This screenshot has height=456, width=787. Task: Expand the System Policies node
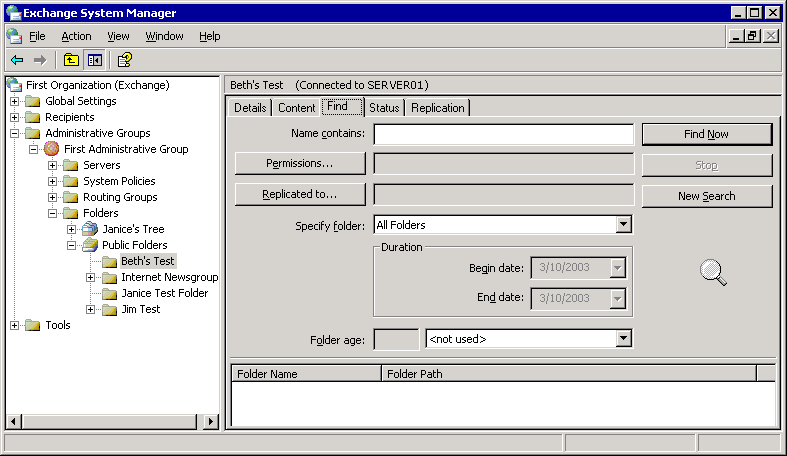(52, 182)
